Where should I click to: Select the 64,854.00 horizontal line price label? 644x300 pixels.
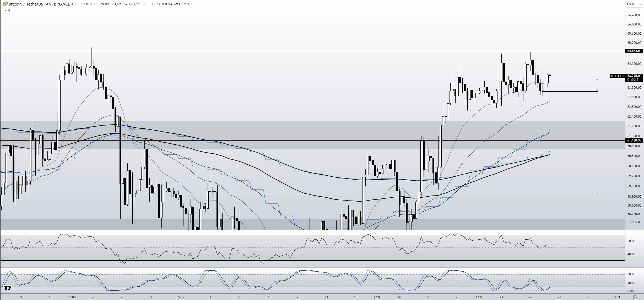[x=634, y=51]
